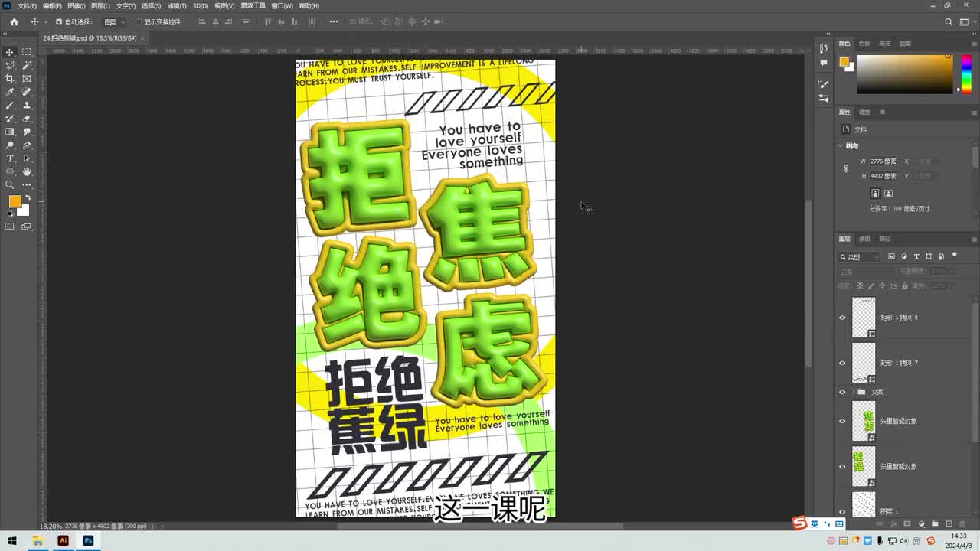
Task: Select the Gradient tool
Action: 10,132
